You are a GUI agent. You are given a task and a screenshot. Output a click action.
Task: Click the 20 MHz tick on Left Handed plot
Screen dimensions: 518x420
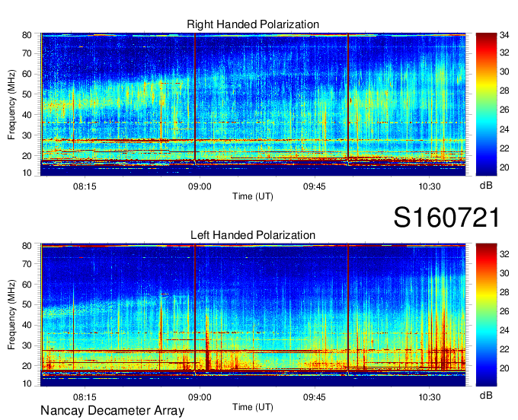(27, 366)
